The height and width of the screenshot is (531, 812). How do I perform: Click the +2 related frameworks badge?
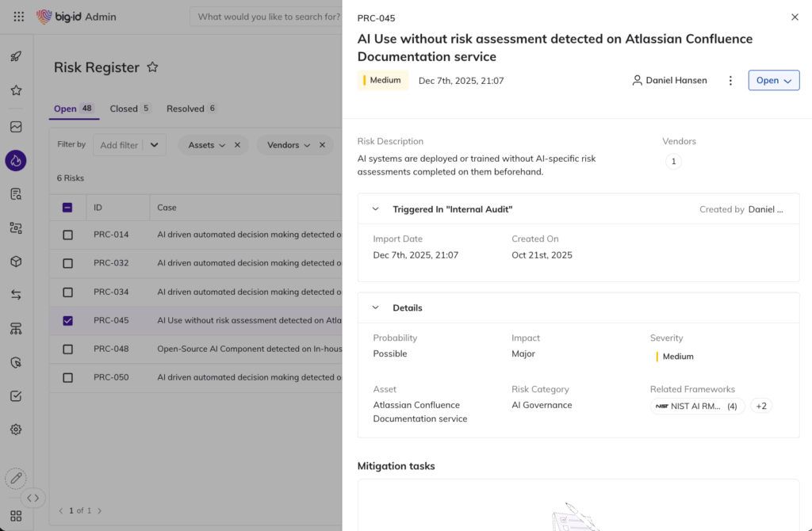(760, 406)
